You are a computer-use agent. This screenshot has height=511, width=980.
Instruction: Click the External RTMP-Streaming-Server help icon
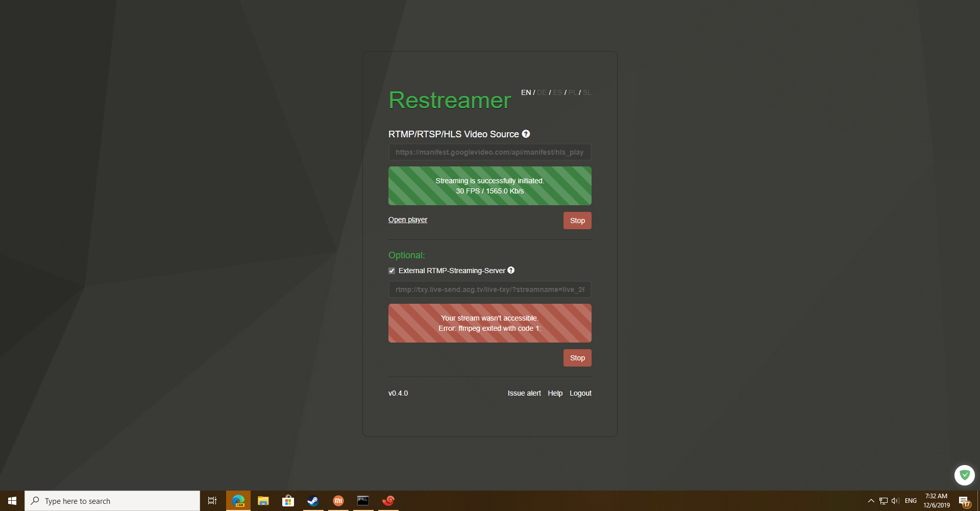click(x=511, y=270)
